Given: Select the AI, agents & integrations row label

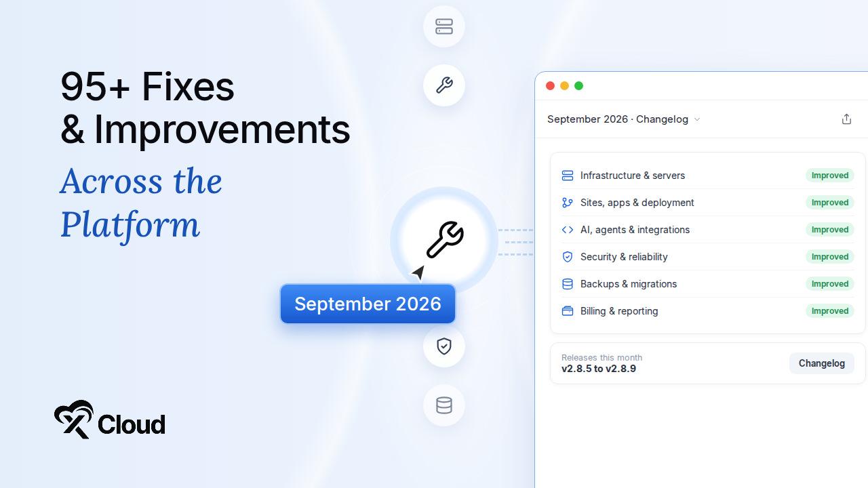Looking at the screenshot, I should click(635, 230).
